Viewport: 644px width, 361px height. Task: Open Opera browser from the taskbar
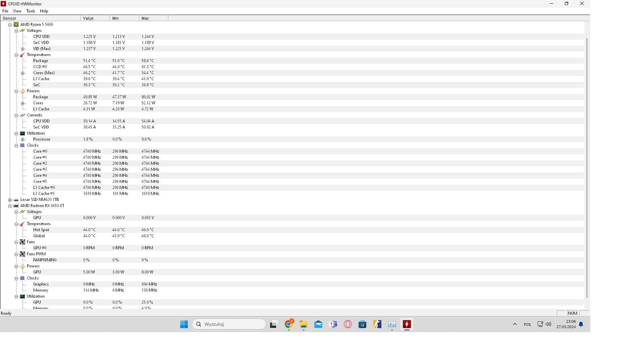click(348, 324)
